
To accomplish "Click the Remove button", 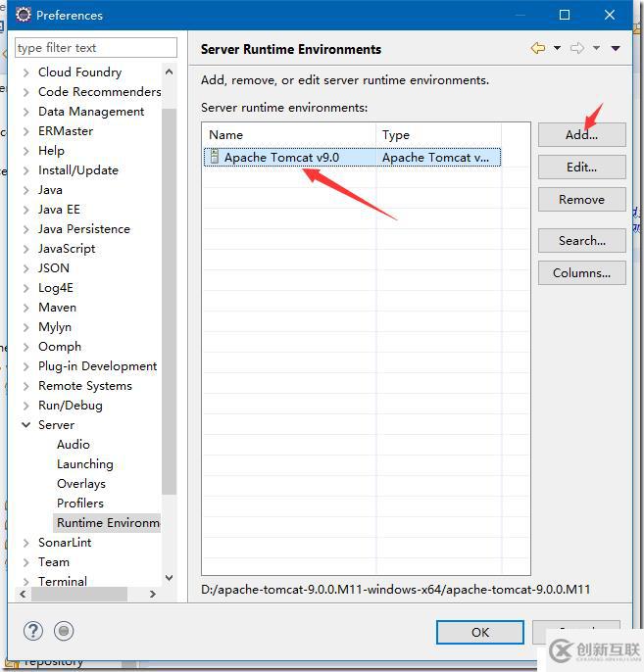I will [582, 199].
